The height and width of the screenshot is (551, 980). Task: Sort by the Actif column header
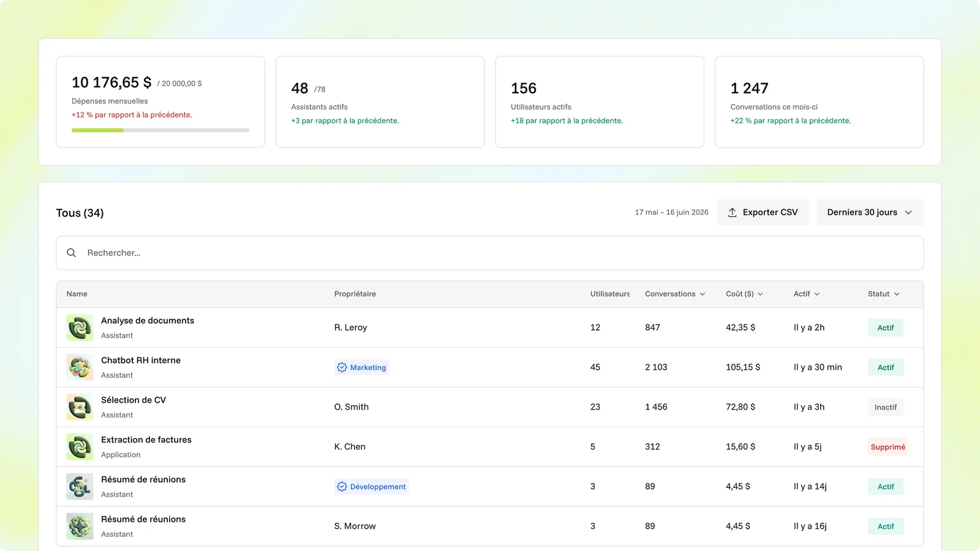[807, 294]
